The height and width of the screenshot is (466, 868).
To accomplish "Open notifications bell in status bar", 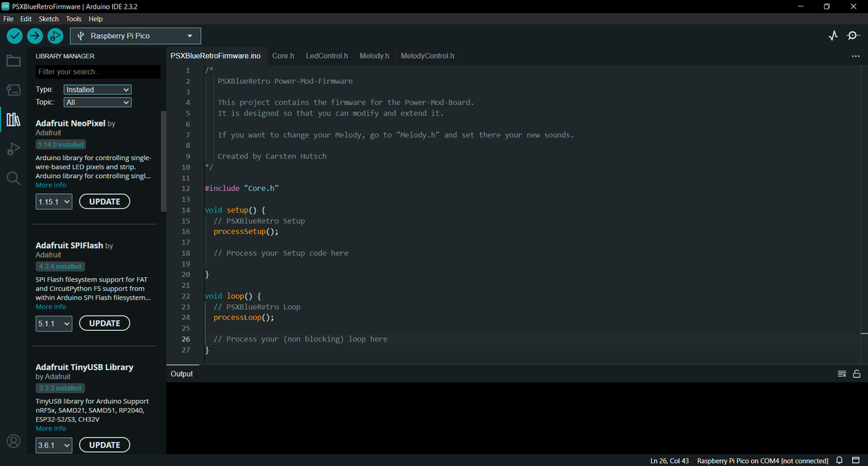I will coord(840,460).
